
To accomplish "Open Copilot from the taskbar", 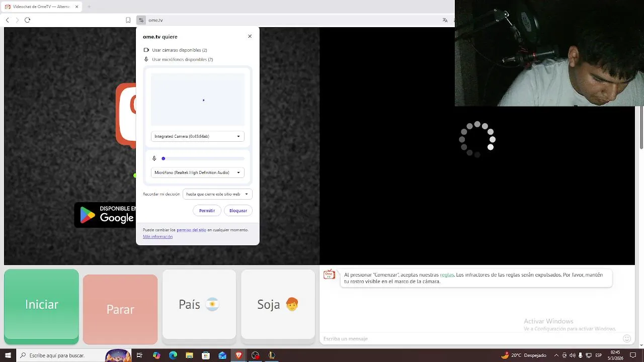I will coord(156,355).
